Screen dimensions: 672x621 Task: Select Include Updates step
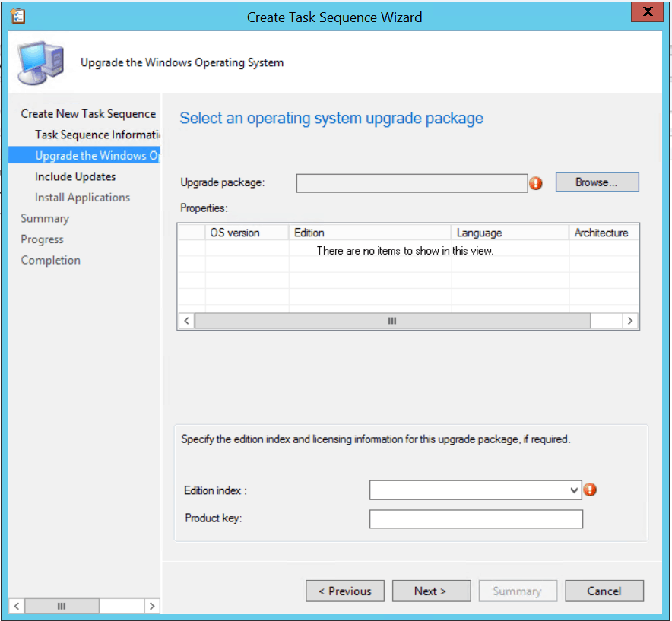pyautogui.click(x=75, y=176)
